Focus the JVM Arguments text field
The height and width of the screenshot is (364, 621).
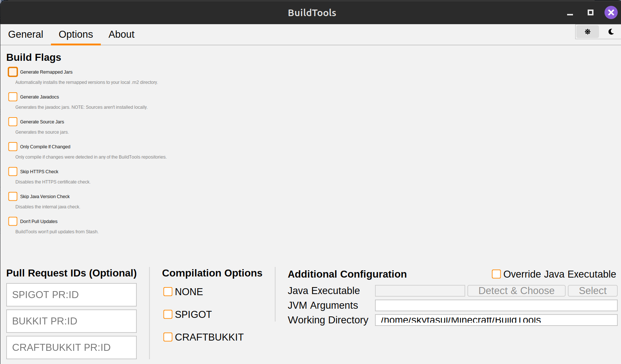496,305
